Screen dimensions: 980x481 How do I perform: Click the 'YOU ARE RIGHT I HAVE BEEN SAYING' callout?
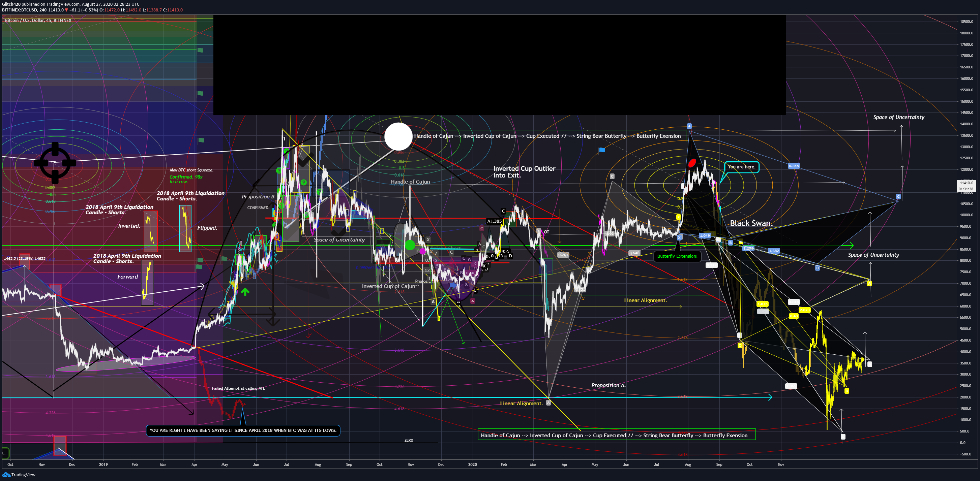pos(243,430)
